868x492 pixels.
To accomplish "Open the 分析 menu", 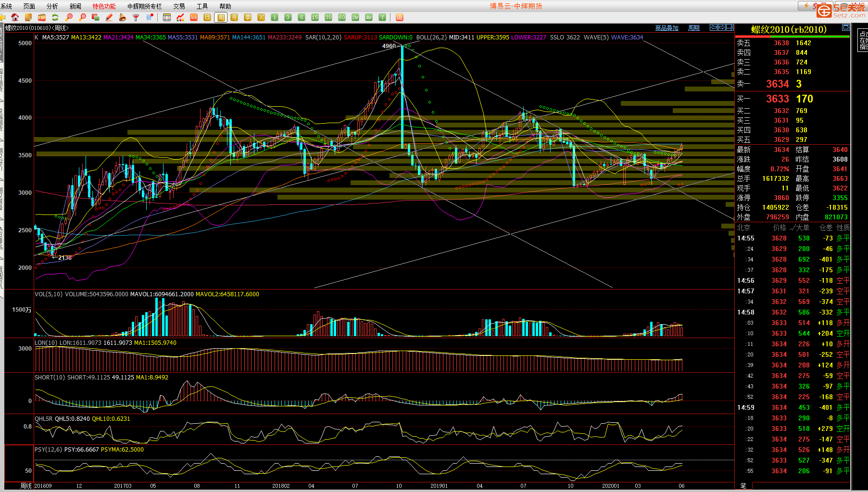I will click(52, 6).
